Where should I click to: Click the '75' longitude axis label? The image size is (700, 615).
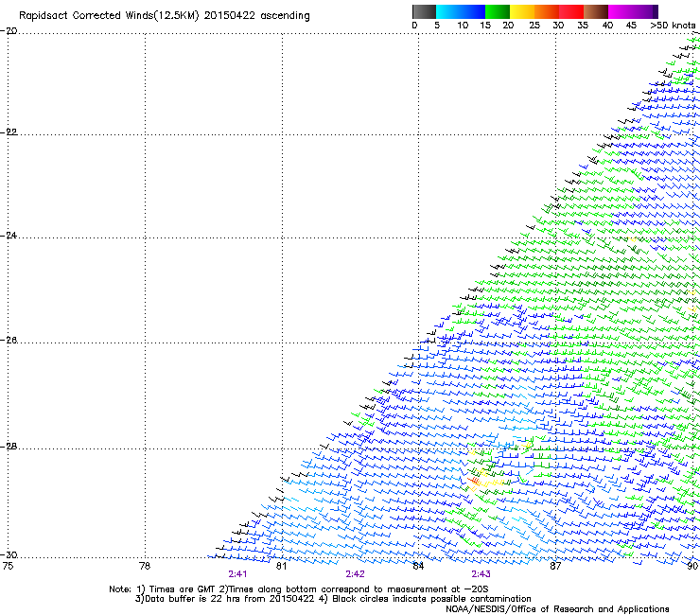click(x=8, y=566)
